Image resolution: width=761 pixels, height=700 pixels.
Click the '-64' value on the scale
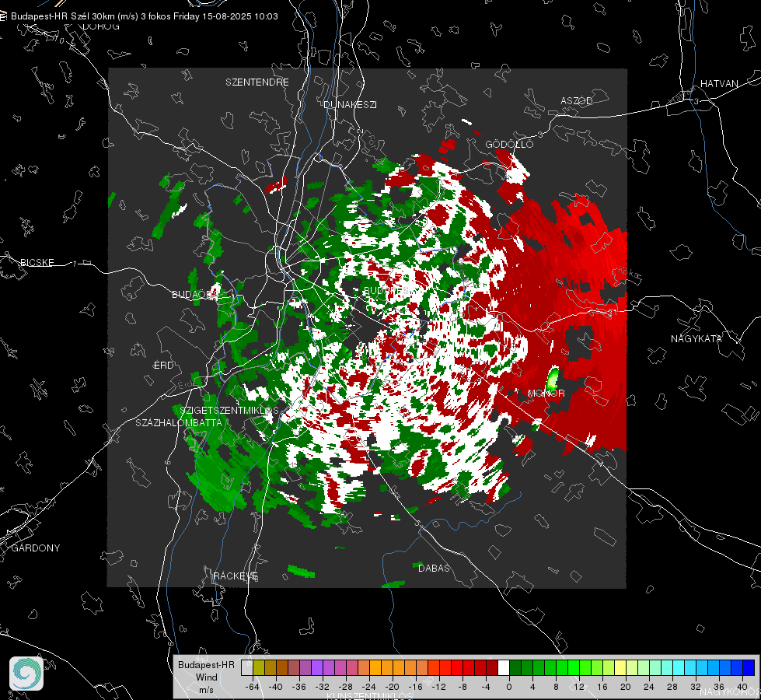coord(252,687)
